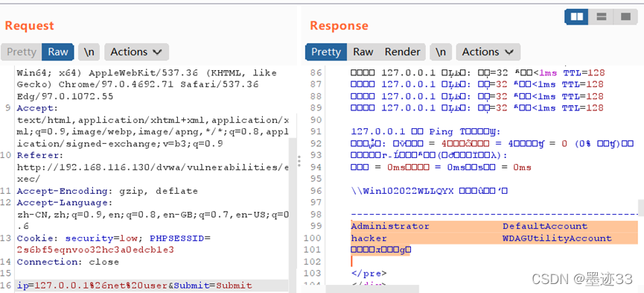
Task: Select the Response panel Pretty tab
Action: pos(325,52)
